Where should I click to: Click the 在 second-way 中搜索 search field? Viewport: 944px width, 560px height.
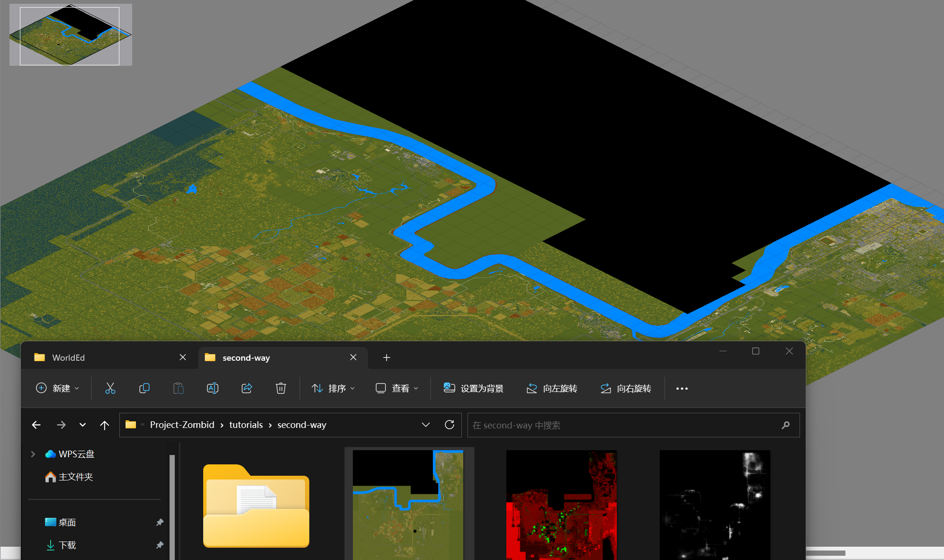point(633,425)
